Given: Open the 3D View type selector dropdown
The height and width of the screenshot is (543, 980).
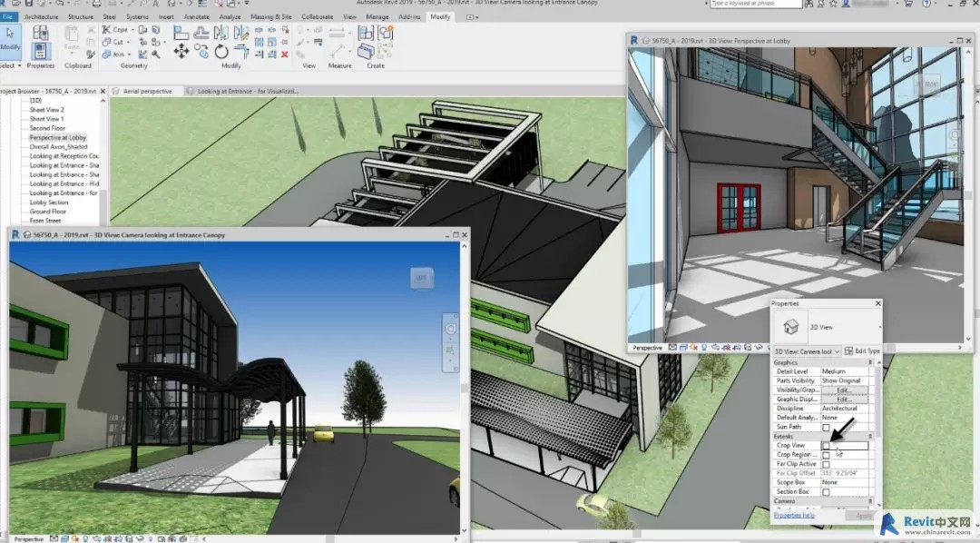Looking at the screenshot, I should 880,327.
